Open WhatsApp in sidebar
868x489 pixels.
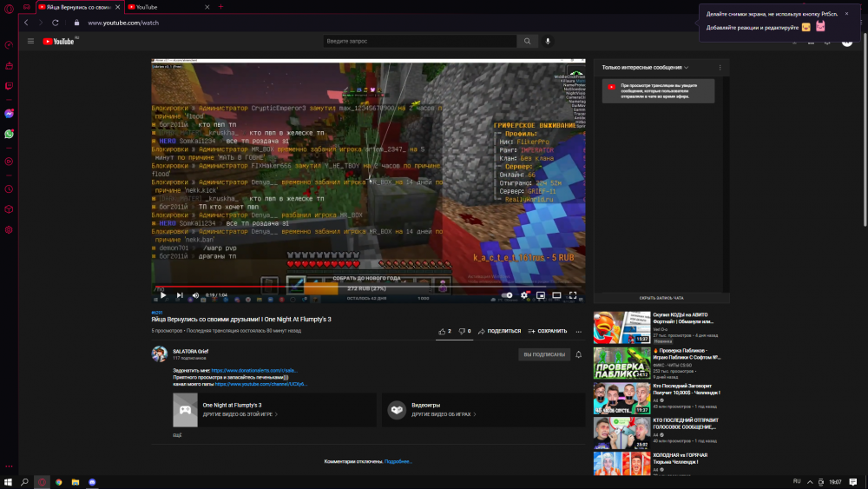point(9,134)
